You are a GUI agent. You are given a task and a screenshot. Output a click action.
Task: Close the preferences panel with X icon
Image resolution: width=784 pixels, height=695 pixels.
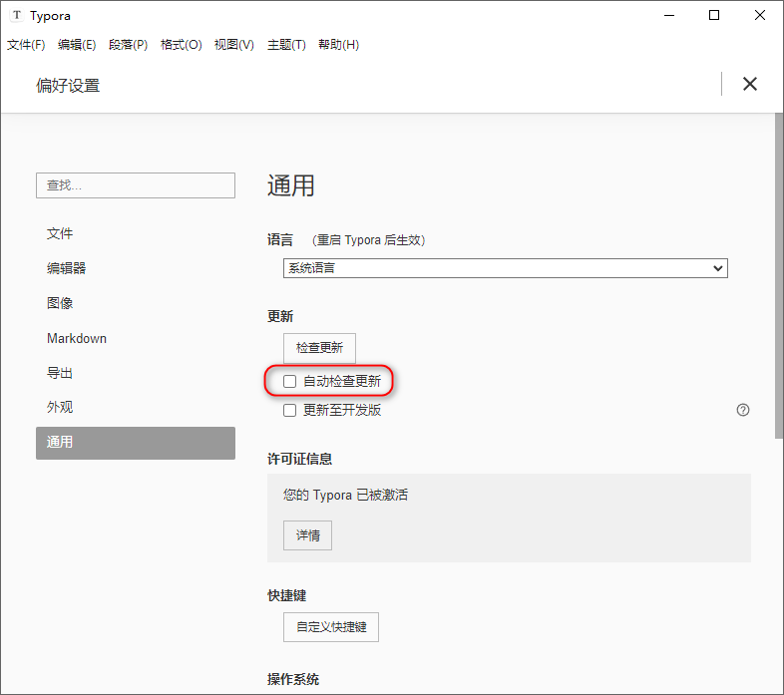749,84
